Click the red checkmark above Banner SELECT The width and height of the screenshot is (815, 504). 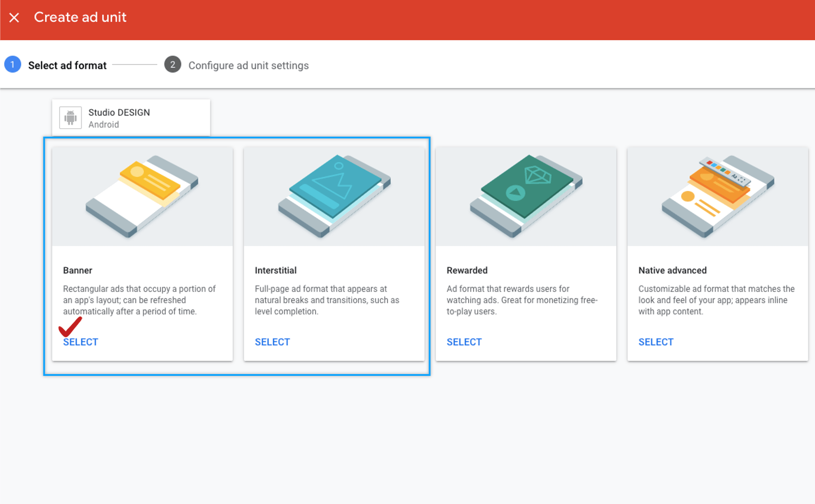[x=70, y=327]
